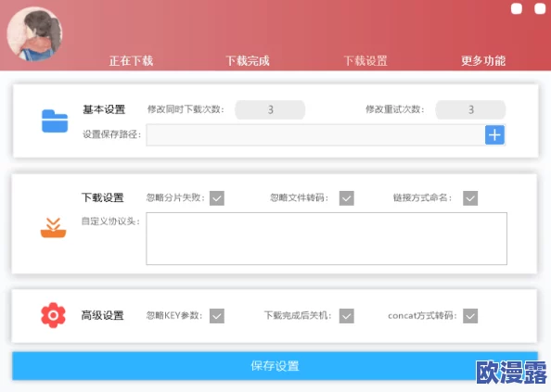Image resolution: width=551 pixels, height=392 pixels.
Task: Toggle the 忽略文件转码 checkbox
Action: point(347,198)
